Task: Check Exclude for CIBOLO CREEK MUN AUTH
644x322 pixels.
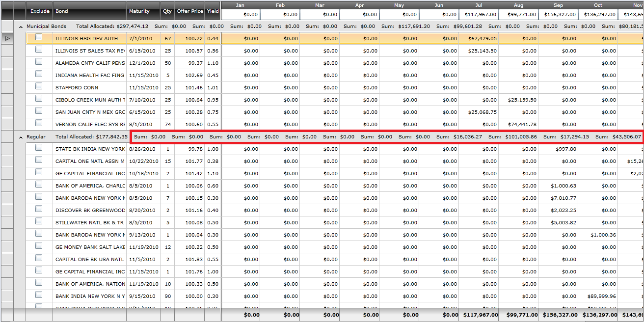Action: coord(39,99)
